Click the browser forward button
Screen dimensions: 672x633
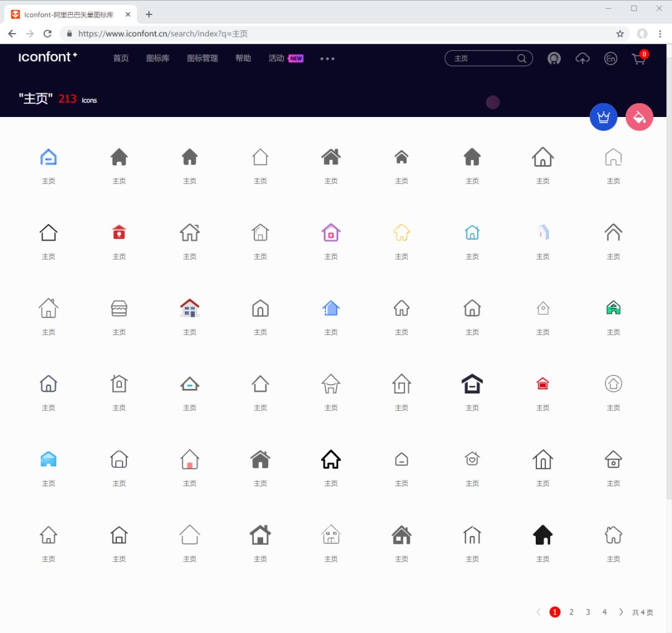(30, 34)
